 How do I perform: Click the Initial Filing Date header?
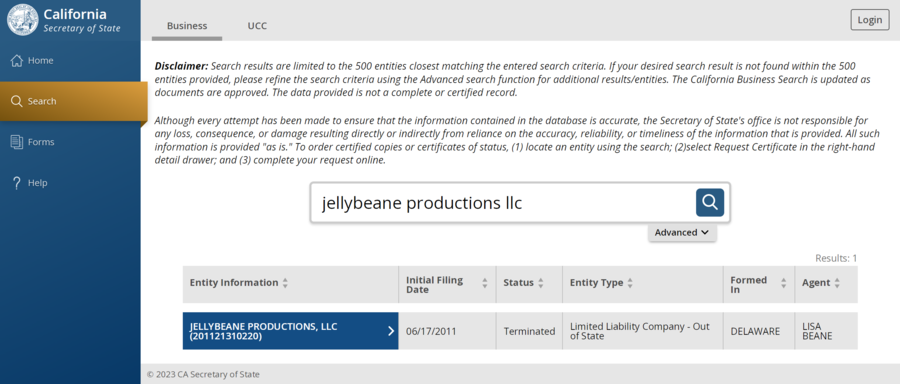pyautogui.click(x=448, y=284)
